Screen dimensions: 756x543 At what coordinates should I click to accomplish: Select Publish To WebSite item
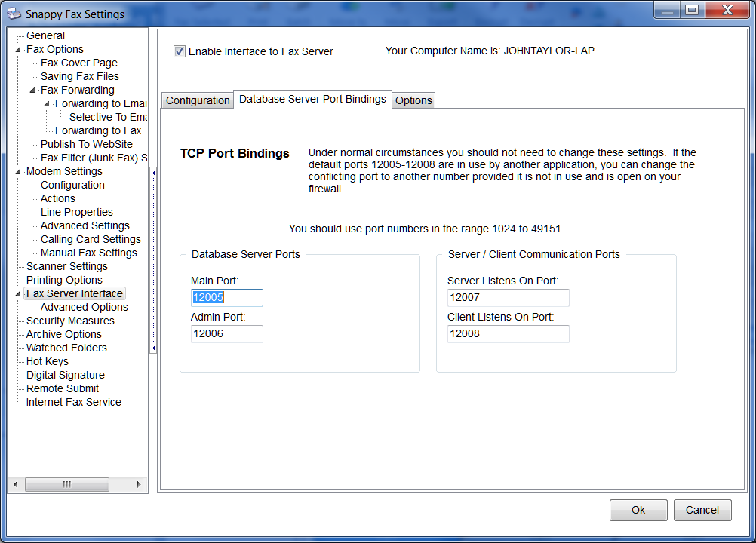(x=86, y=144)
